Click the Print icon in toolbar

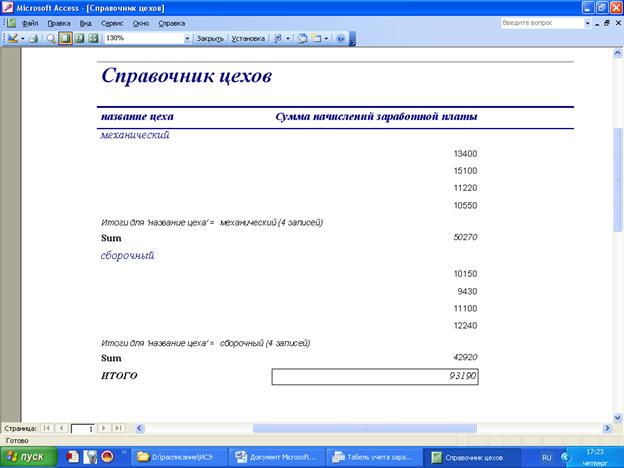pos(34,39)
